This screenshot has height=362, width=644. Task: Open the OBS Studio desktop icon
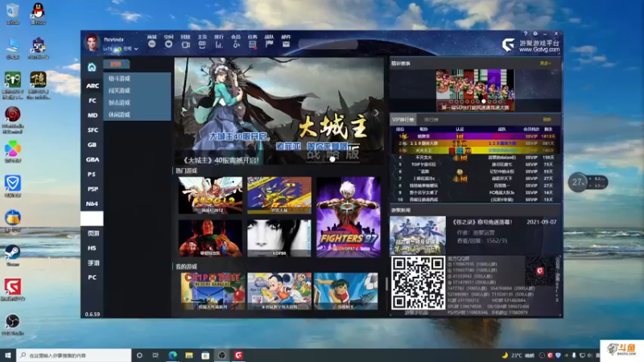point(13,325)
